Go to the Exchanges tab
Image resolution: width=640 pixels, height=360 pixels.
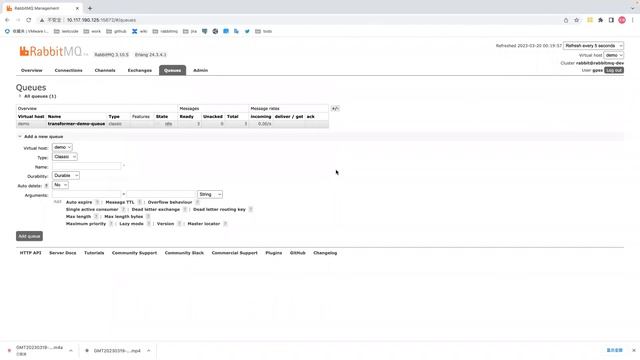click(140, 71)
